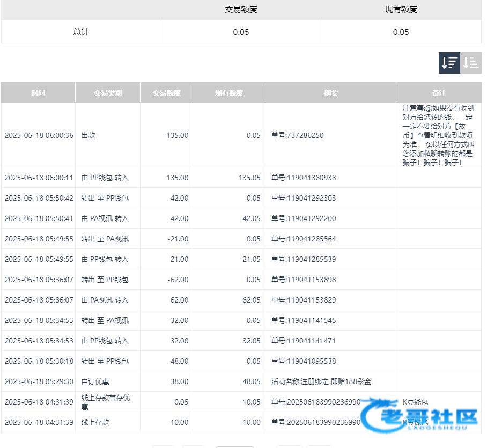This screenshot has width=487, height=448.
Task: Select the descending sort order icon
Action: 449,63
